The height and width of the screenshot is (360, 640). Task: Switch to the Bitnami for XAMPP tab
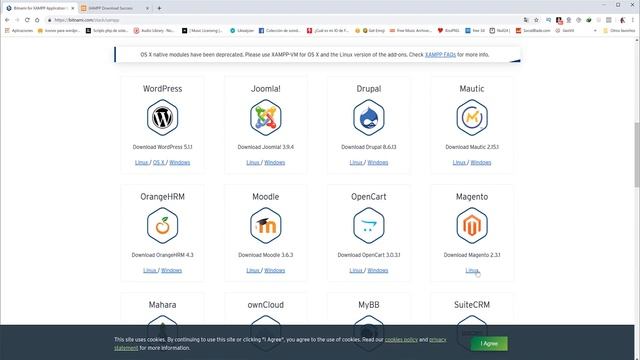coord(39,8)
